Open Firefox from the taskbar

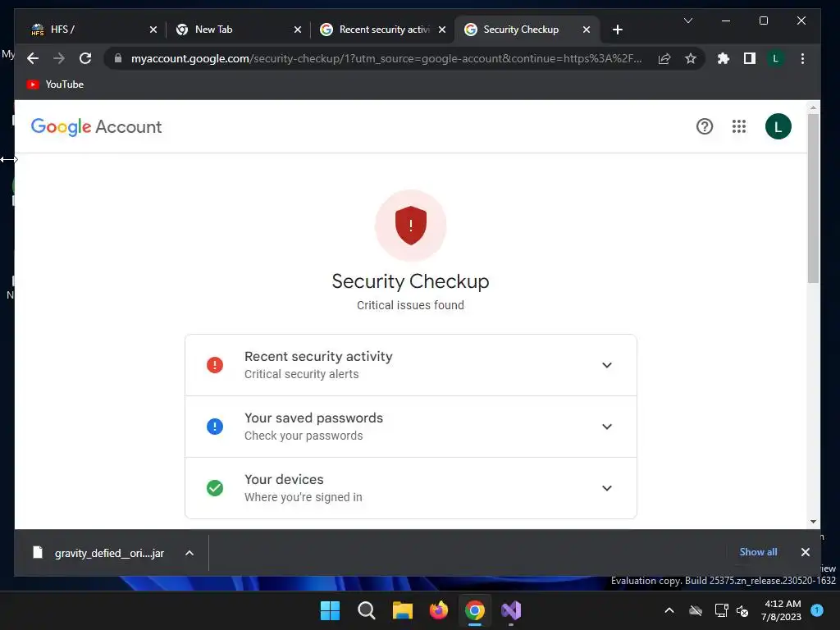(x=439, y=610)
